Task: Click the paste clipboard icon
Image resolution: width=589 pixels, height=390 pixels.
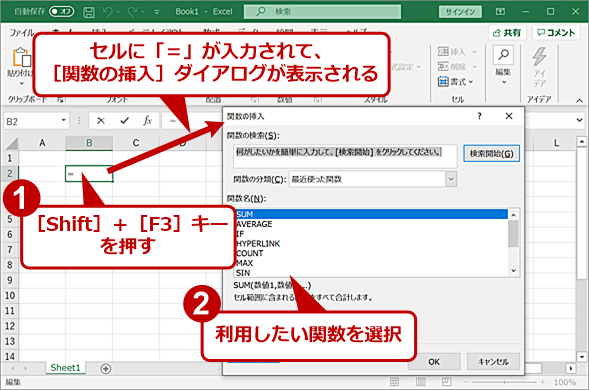Action: point(21,57)
